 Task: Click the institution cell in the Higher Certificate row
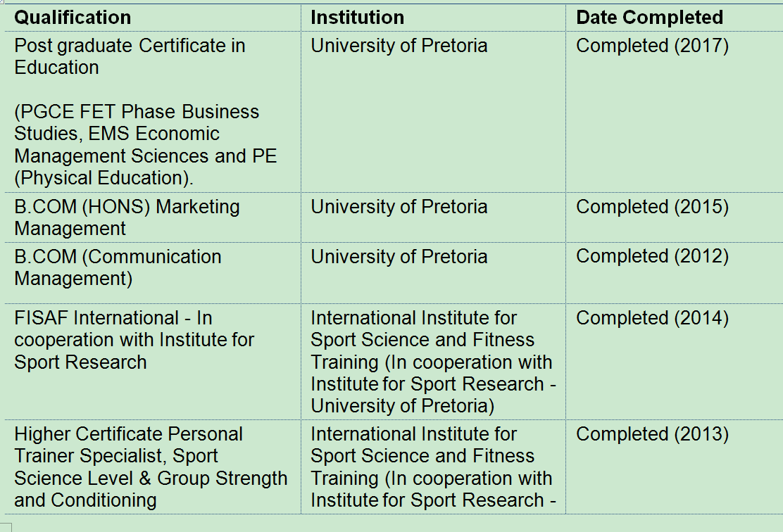tap(431, 467)
